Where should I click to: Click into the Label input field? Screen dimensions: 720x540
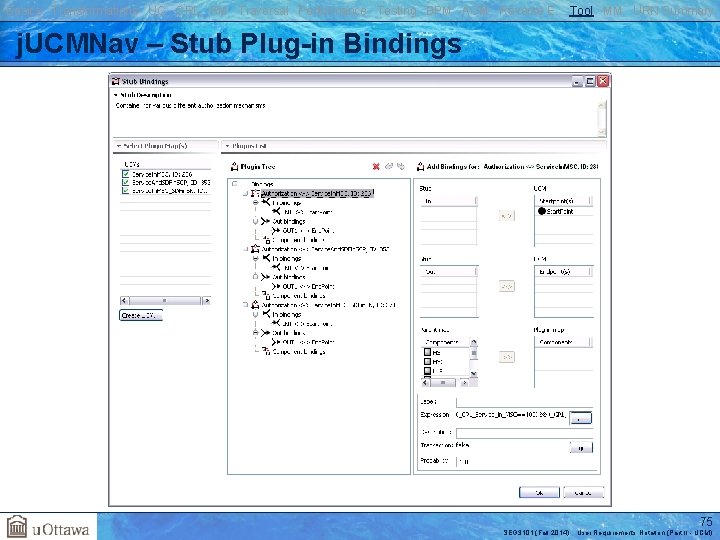(524, 402)
